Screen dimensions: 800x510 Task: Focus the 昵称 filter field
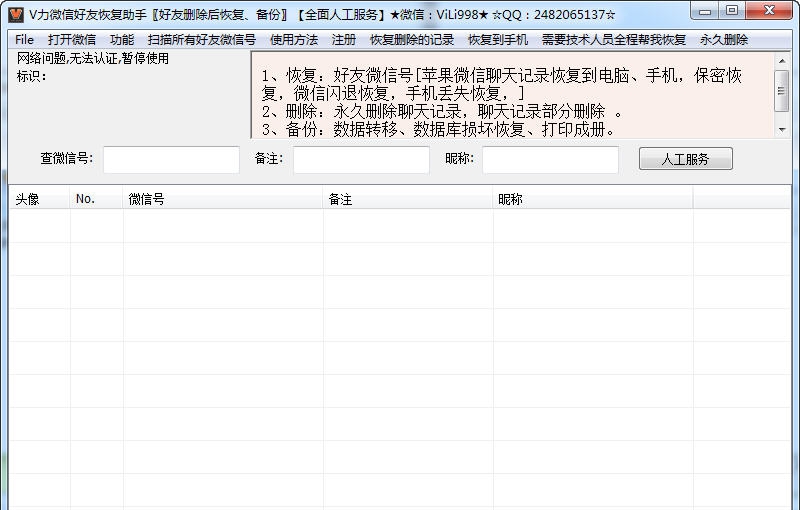[x=551, y=160]
